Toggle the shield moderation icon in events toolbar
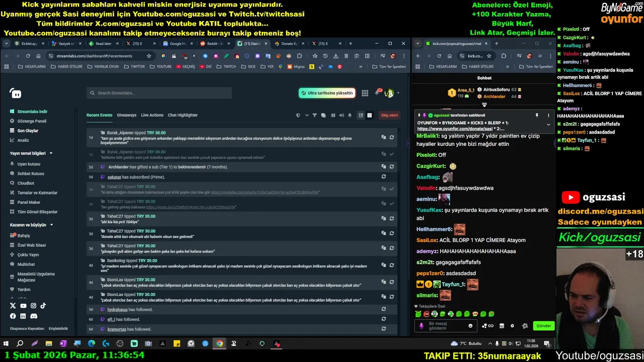Image resolution: width=644 pixels, height=362 pixels. (x=298, y=115)
